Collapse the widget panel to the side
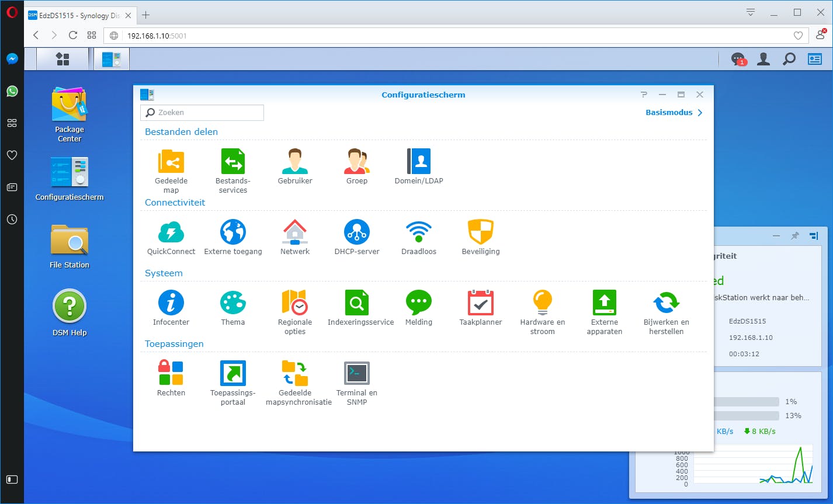 (x=814, y=236)
